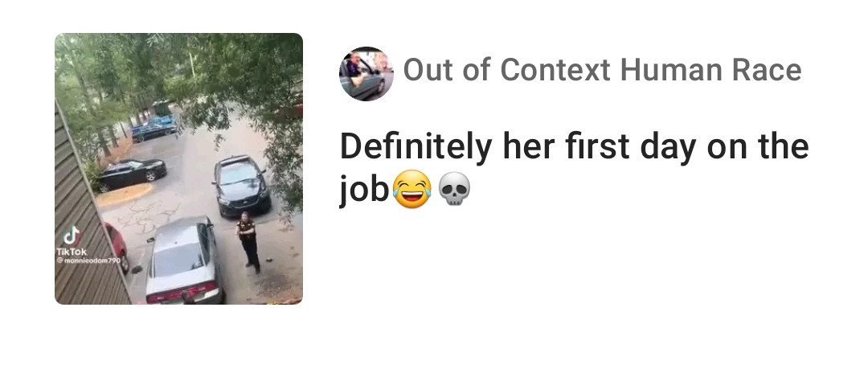
Task: Click the black car parked by yellow curb
Action: (131, 174)
